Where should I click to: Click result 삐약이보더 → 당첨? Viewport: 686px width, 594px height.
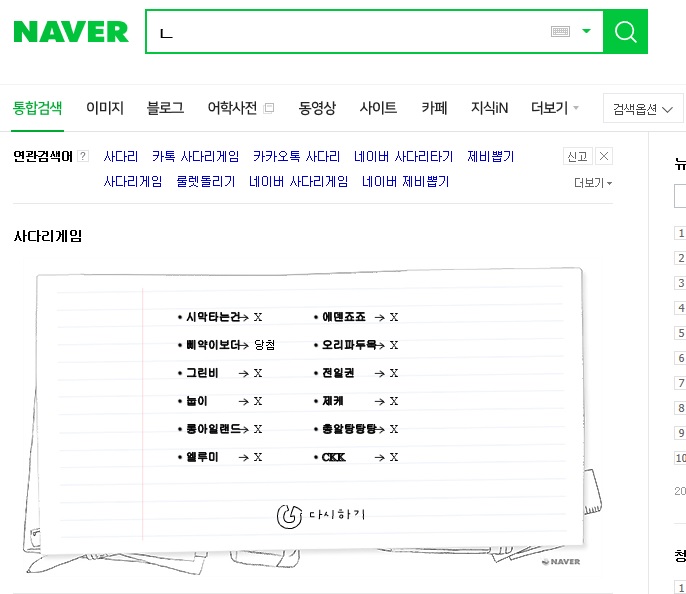[226, 345]
